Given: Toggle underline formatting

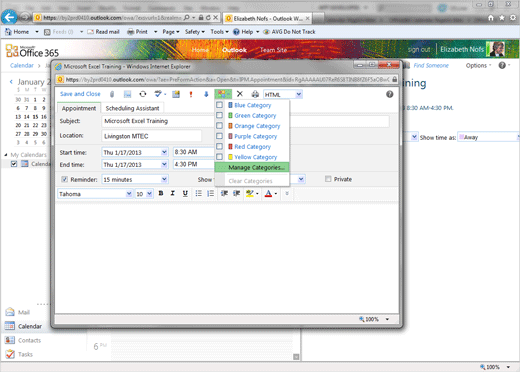Looking at the screenshot, I should coord(185,193).
